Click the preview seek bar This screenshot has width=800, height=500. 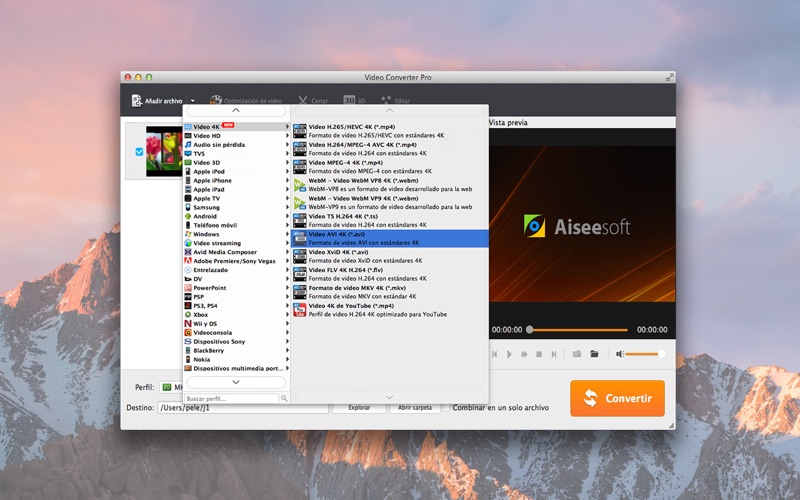579,330
